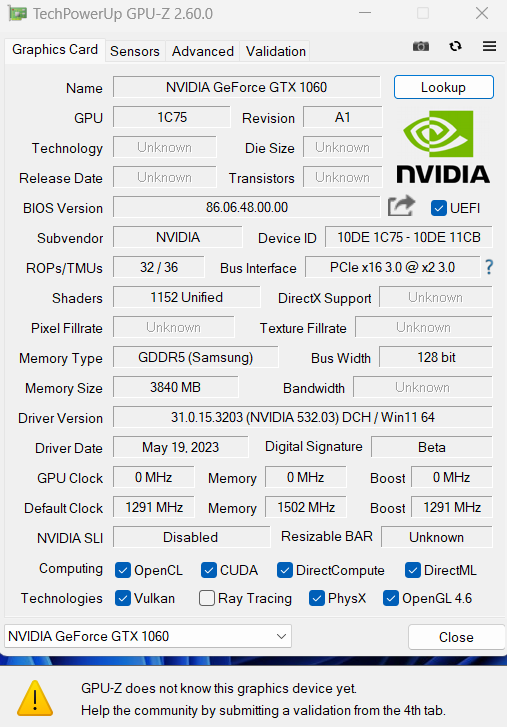Click the yellow warning triangle icon
This screenshot has height=727, width=507.
click(x=35, y=698)
